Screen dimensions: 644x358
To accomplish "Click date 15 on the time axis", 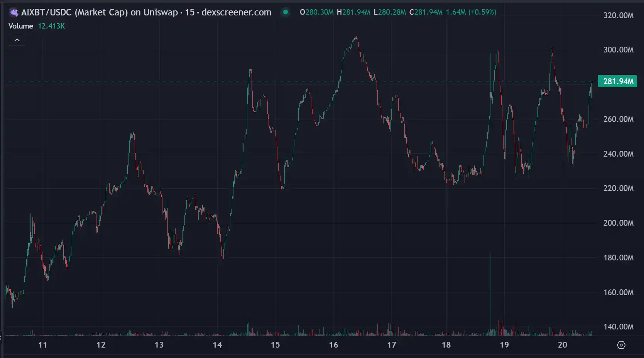I will point(275,345).
